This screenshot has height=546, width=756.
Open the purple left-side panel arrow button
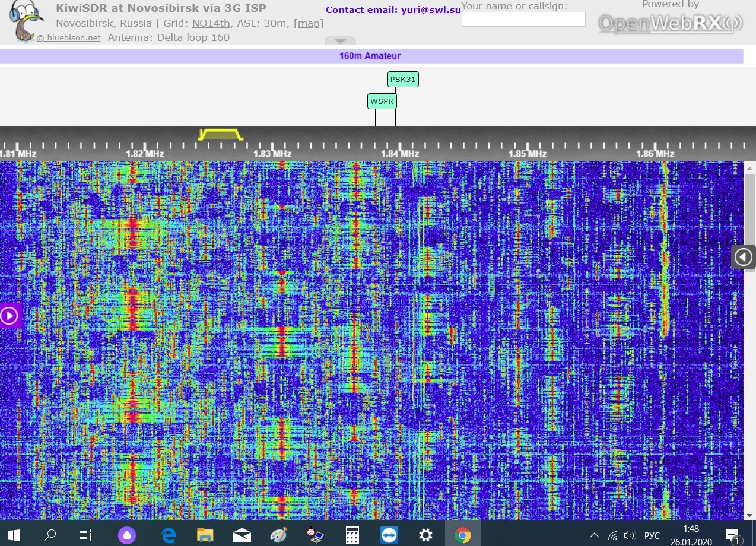(x=10, y=315)
